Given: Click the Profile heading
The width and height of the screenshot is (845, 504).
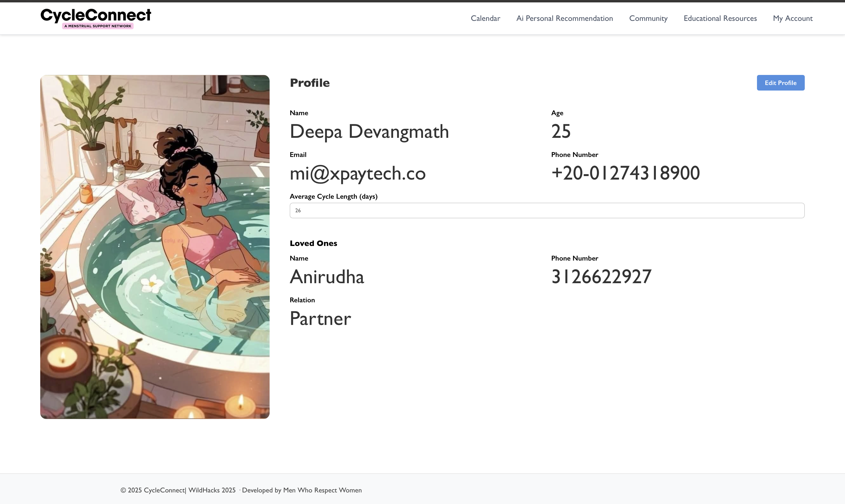Looking at the screenshot, I should (x=309, y=83).
